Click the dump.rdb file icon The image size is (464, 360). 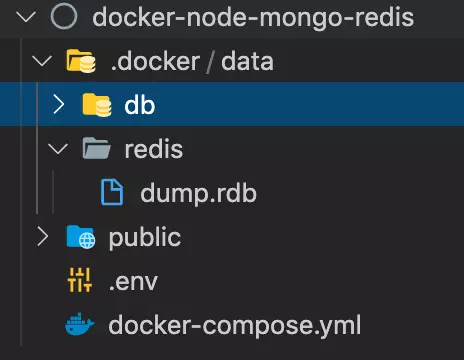(x=112, y=192)
